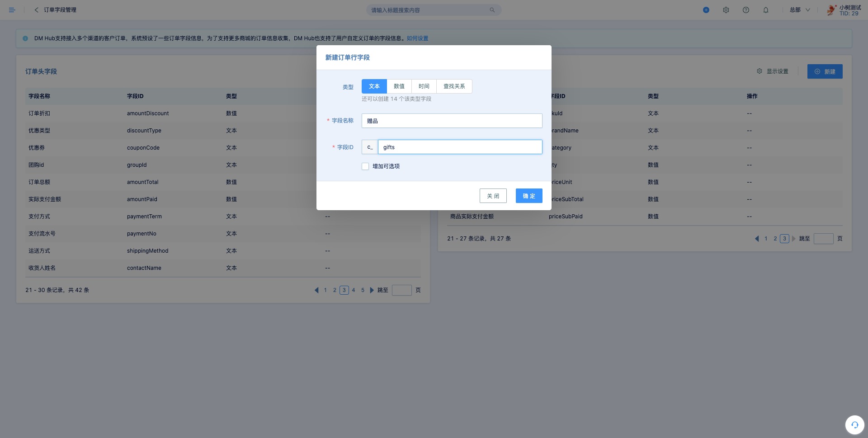Click the priceSubPaid field ID cell
The image size is (868, 438).
click(566, 217)
